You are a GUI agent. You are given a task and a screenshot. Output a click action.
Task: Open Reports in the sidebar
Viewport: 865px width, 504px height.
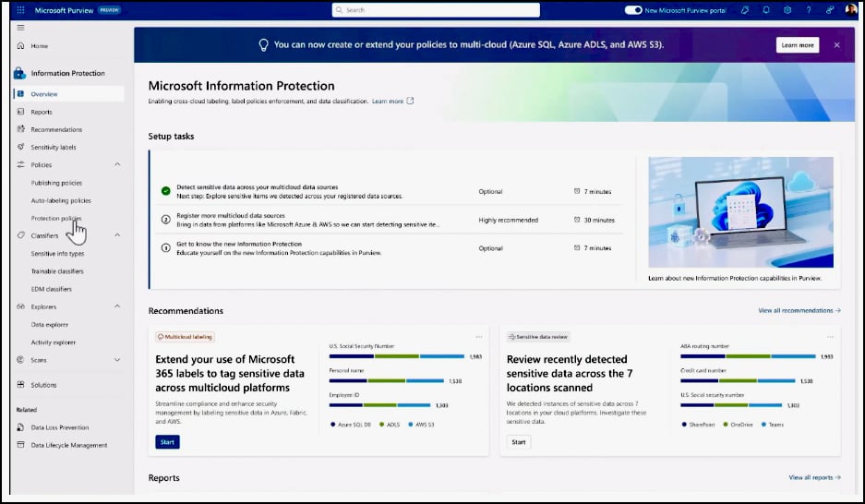coord(42,112)
